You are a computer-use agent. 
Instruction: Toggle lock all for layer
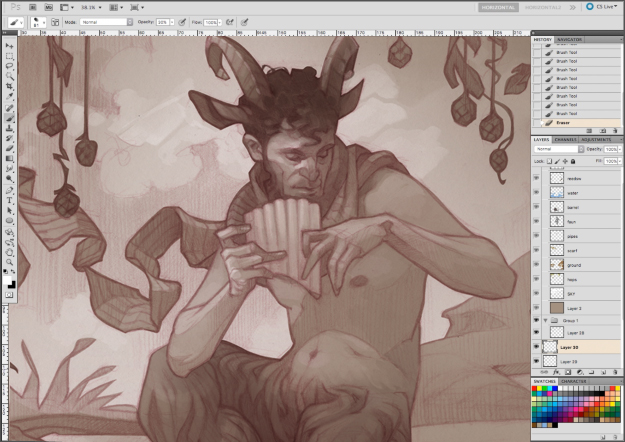(x=573, y=161)
